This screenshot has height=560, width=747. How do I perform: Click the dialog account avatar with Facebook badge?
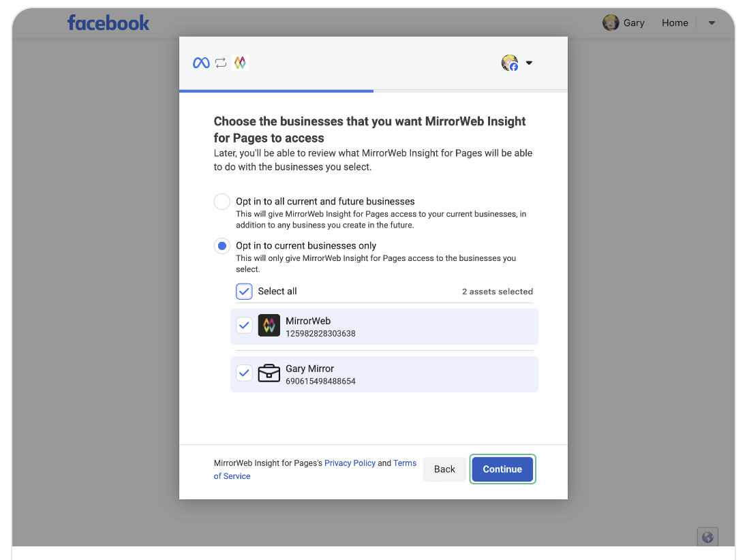[510, 63]
